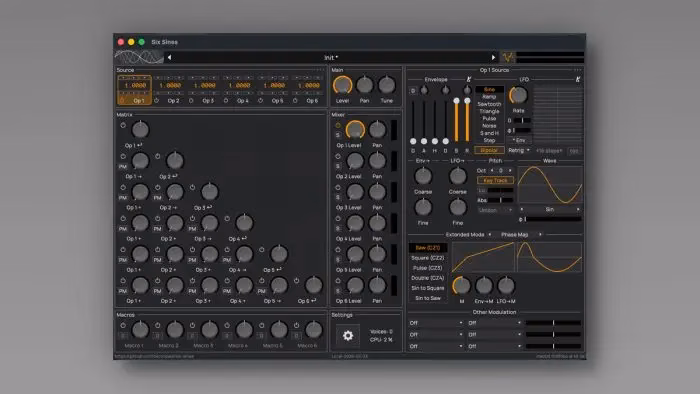Select Square (CZ2) phase map mode
Screen dimensions: 700x394
point(428,258)
